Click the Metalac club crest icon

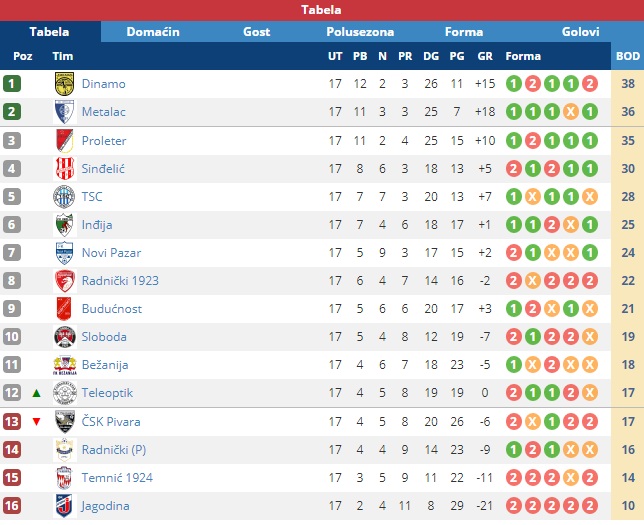[x=64, y=112]
